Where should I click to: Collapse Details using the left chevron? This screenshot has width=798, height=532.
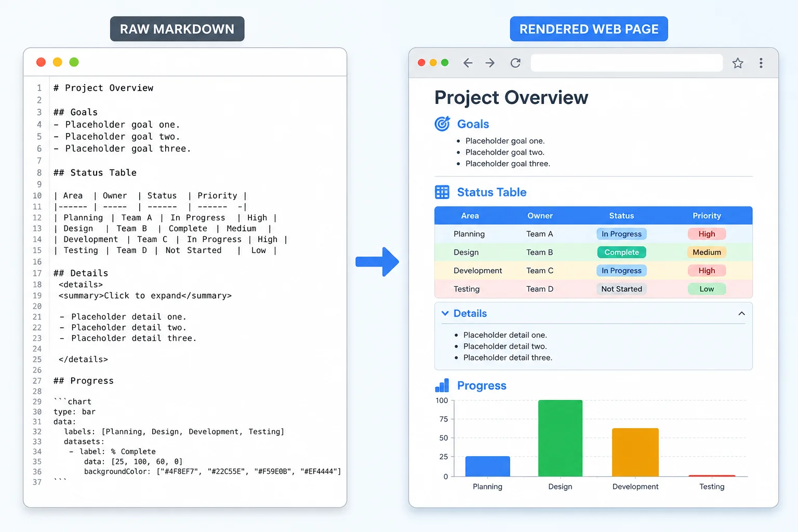(445, 313)
